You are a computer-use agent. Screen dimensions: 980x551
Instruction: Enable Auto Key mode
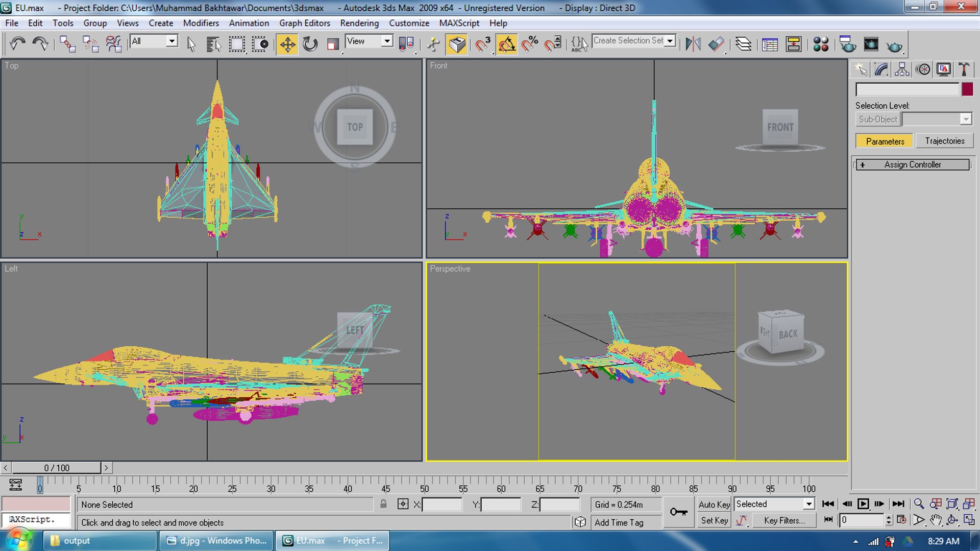click(714, 505)
